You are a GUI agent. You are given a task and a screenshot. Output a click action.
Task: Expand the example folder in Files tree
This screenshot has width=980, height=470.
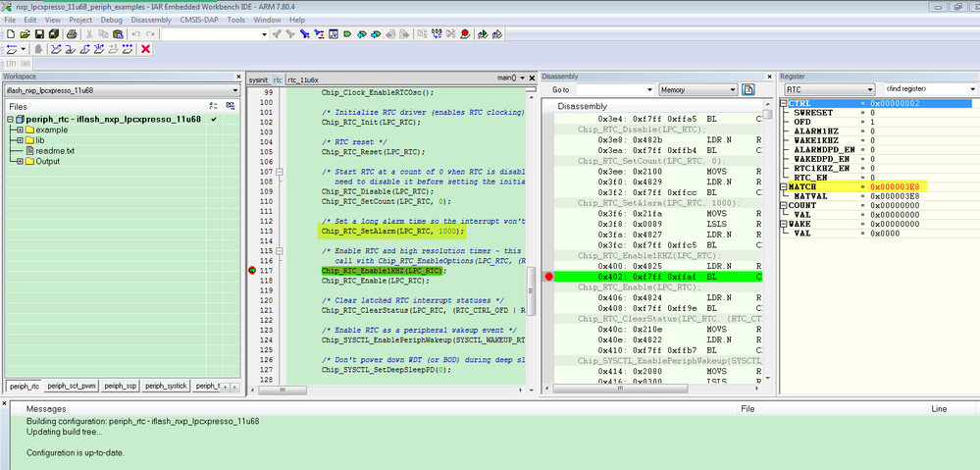(19, 130)
